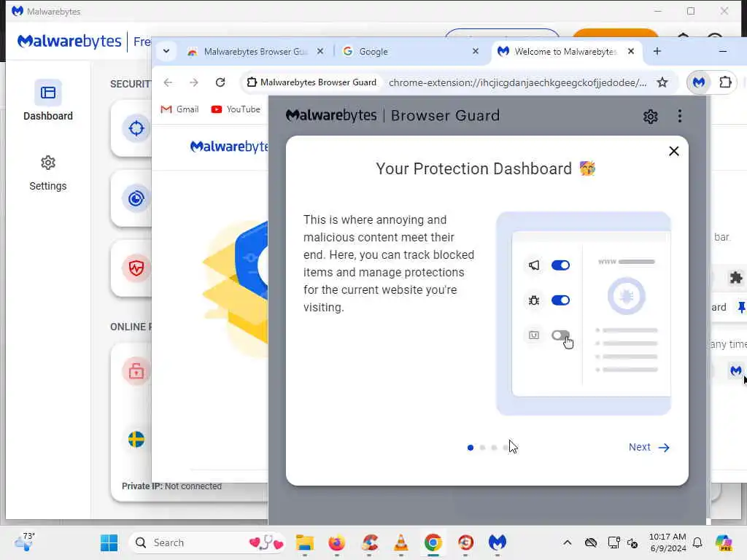747x560 pixels.
Task: Open the YouTube bookmark
Action: click(x=236, y=109)
